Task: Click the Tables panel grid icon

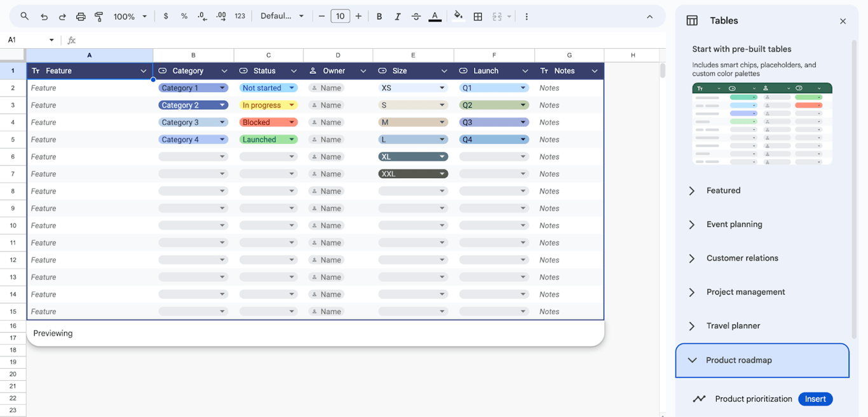Action: tap(692, 21)
